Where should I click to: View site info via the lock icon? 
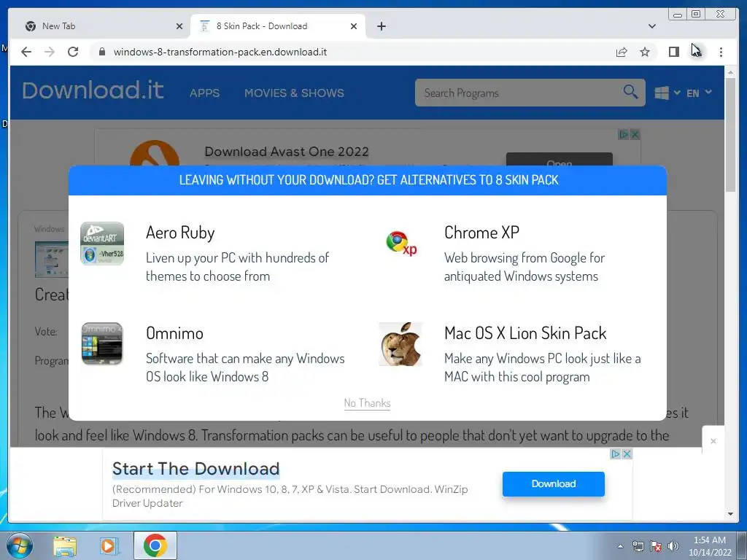pos(101,52)
